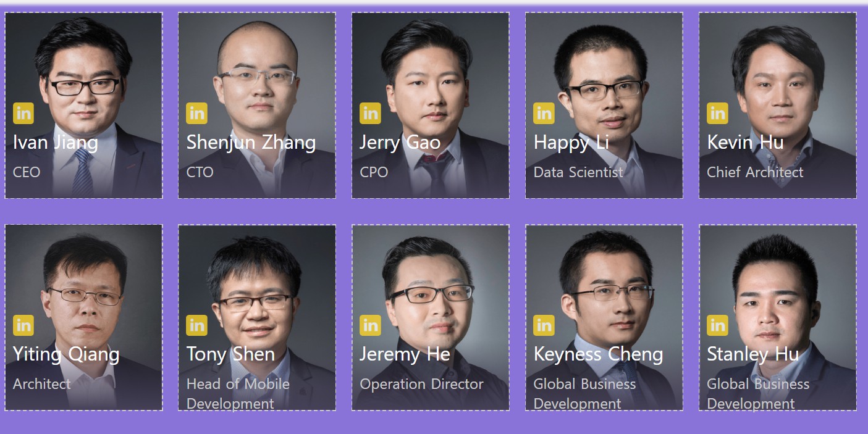Click the Keyness Cheng name text

point(599,354)
